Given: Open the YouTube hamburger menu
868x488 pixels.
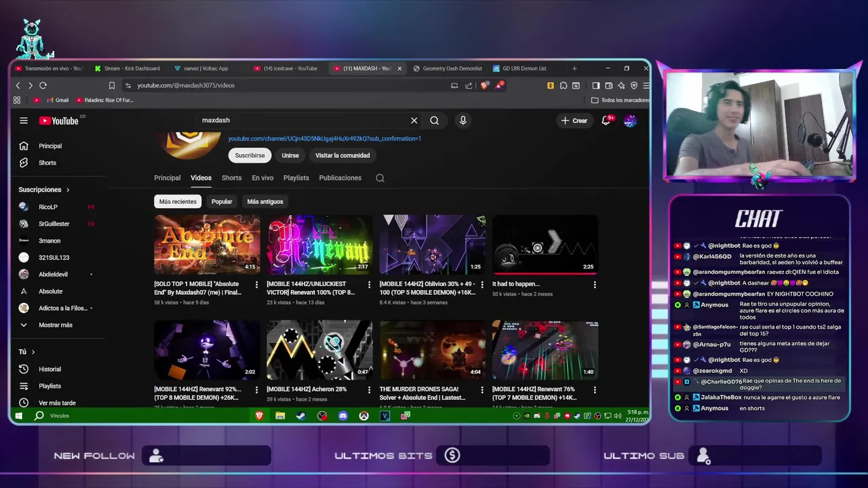Looking at the screenshot, I should pyautogui.click(x=24, y=121).
